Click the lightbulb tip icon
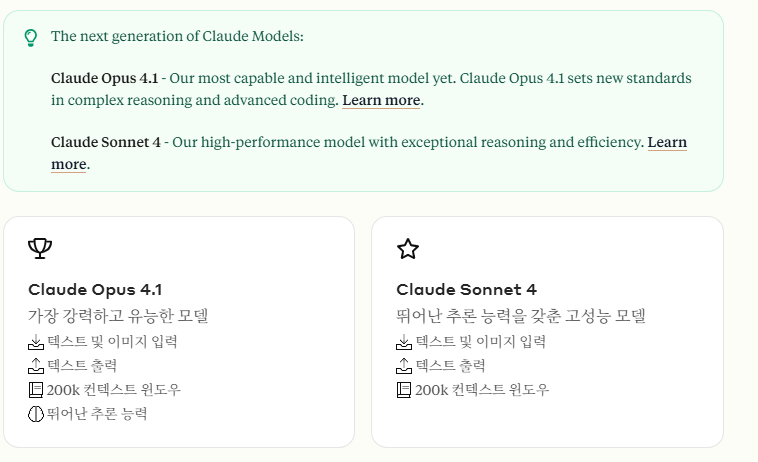Viewport: 758px width, 462px height. click(31, 37)
